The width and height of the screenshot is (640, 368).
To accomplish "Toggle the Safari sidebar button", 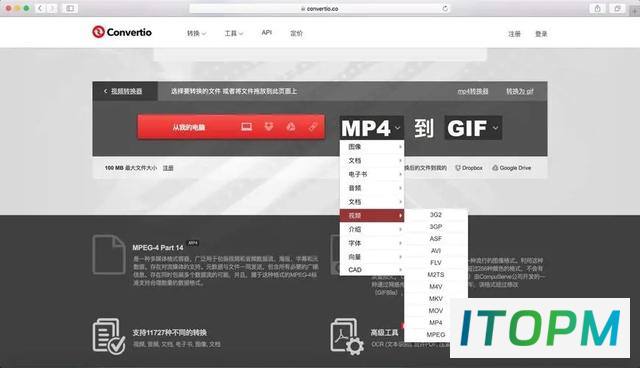I will 70,8.
